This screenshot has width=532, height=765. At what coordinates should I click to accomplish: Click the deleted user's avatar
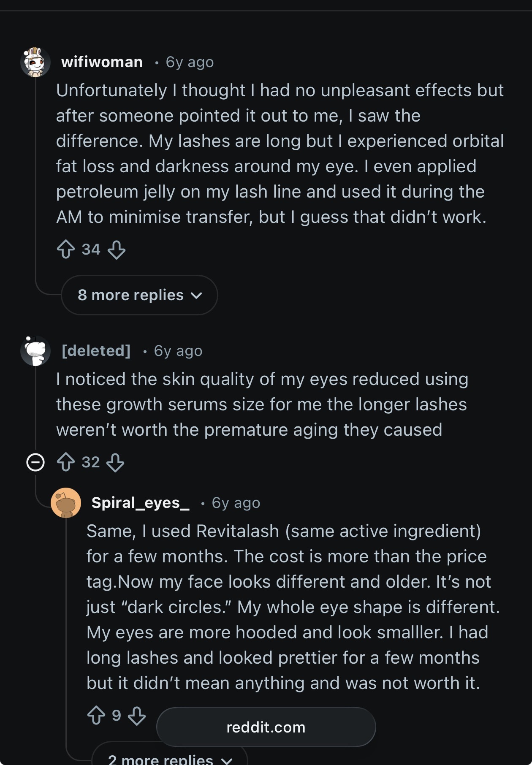35,351
